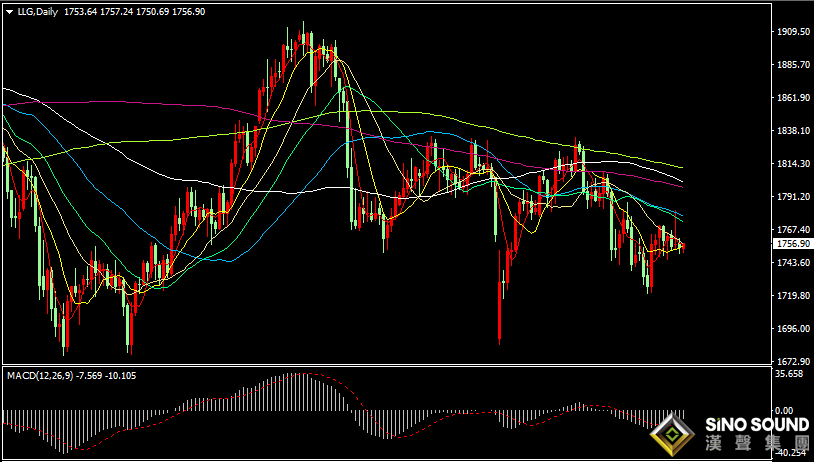The width and height of the screenshot is (814, 462).
Task: Click the 1909.50 price axis label
Action: (x=794, y=32)
